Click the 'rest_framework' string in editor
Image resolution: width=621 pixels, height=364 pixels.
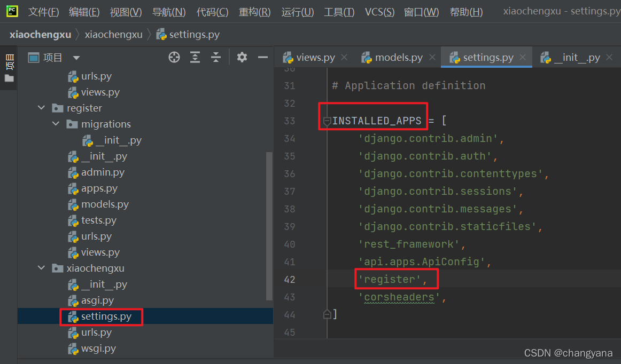coord(409,244)
